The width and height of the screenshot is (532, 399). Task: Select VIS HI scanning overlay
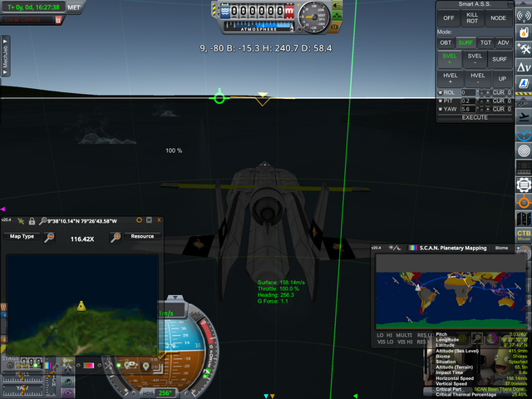coord(405,342)
